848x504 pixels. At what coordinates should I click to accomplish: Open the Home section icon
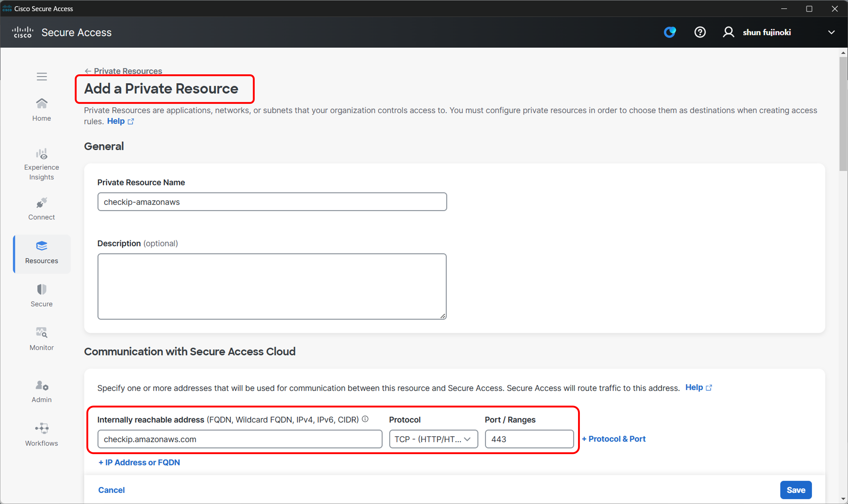point(42,103)
